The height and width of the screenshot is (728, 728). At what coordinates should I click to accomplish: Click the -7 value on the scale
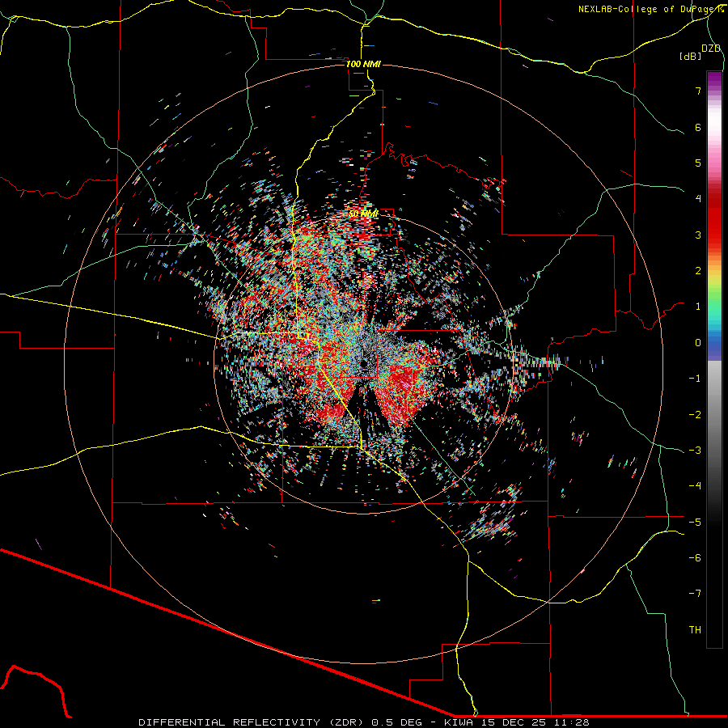[695, 594]
